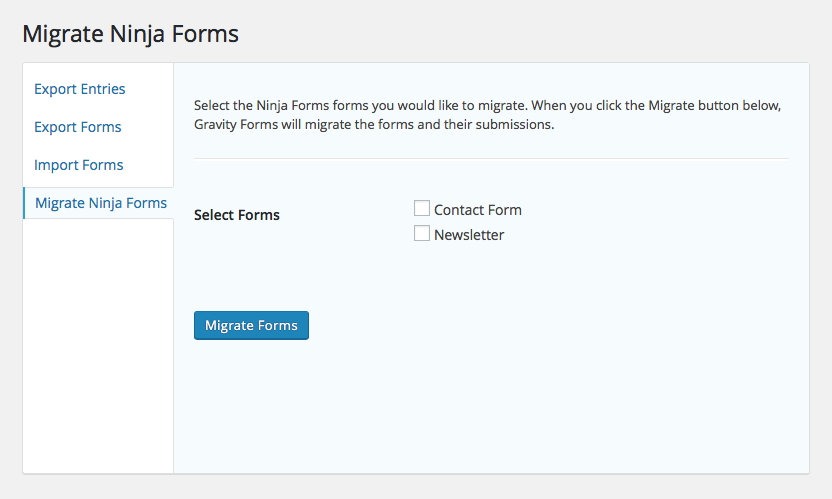Go to the Import Forms tab
The width and height of the screenshot is (832, 499).
79,165
